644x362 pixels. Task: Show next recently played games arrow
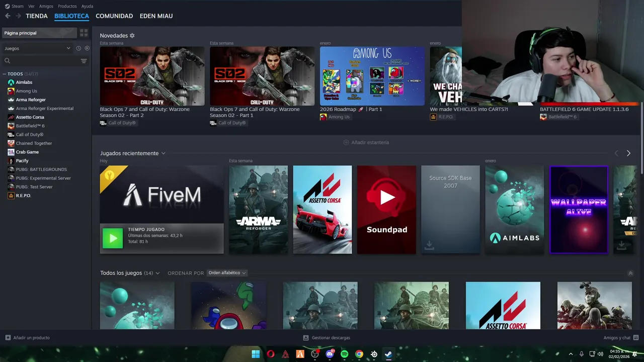coord(628,153)
